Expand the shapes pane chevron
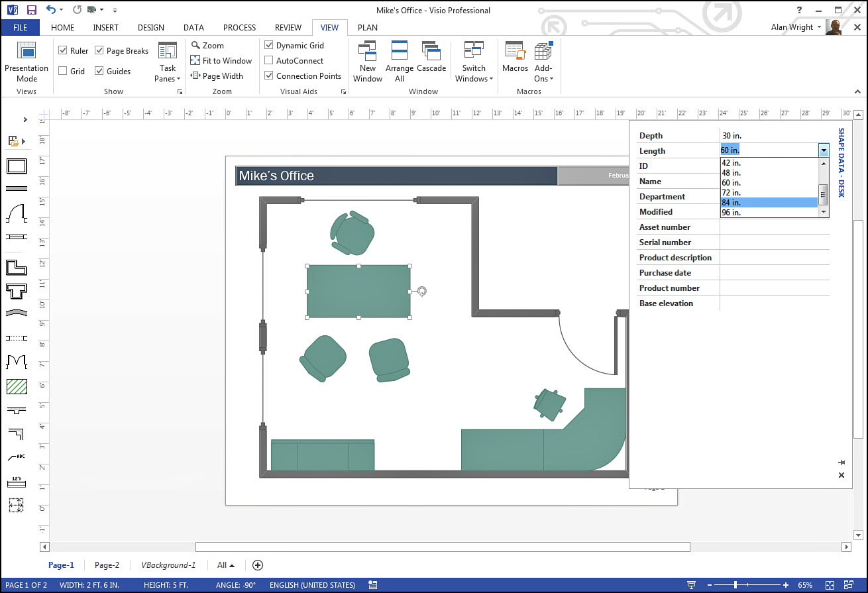This screenshot has height=593, width=868. coord(25,120)
